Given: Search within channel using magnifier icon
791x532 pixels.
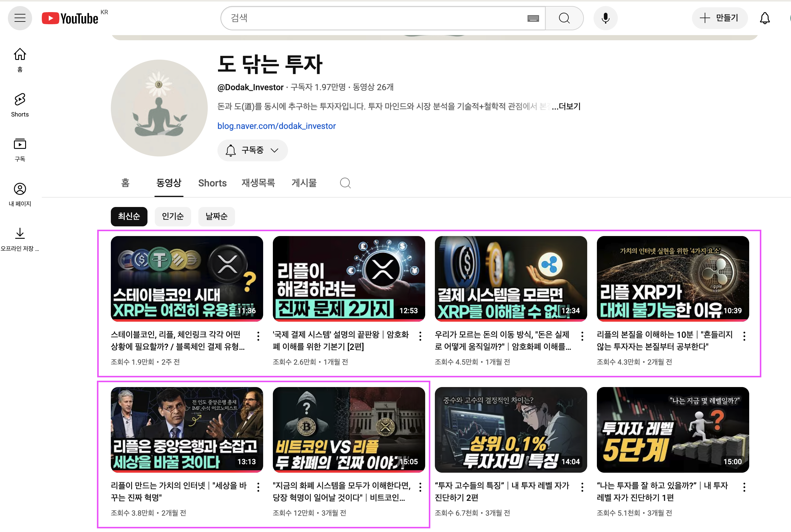Looking at the screenshot, I should click(345, 183).
